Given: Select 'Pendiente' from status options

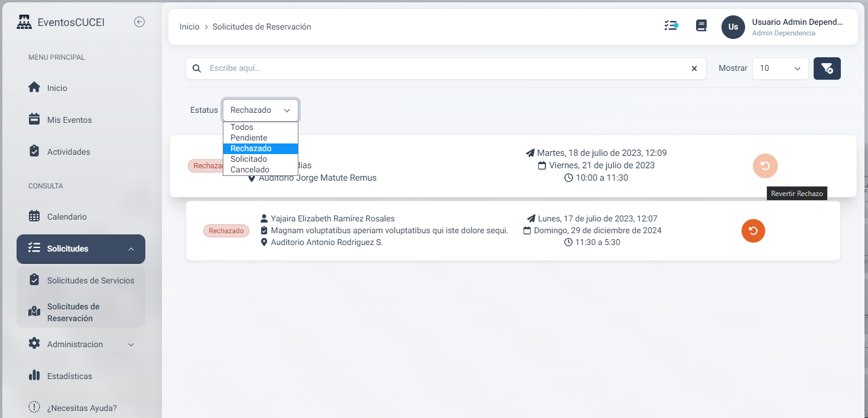Looking at the screenshot, I should coord(249,138).
